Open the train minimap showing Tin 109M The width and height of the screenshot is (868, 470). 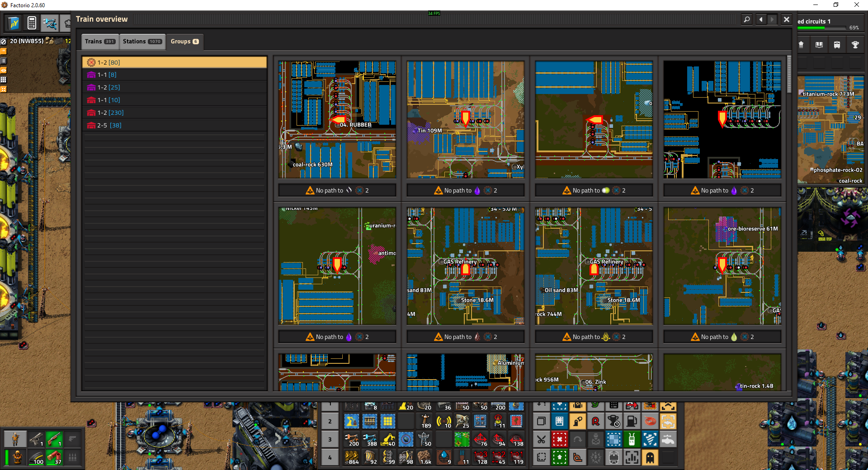[x=466, y=120]
